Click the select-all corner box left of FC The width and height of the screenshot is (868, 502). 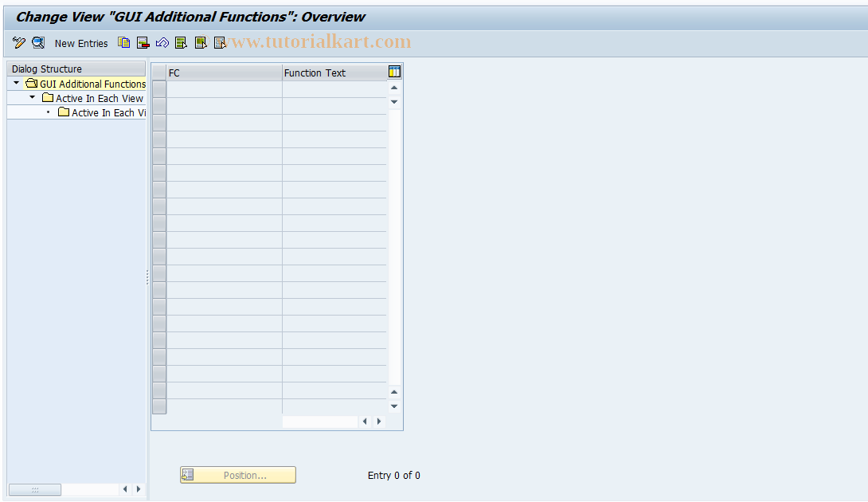pyautogui.click(x=159, y=73)
